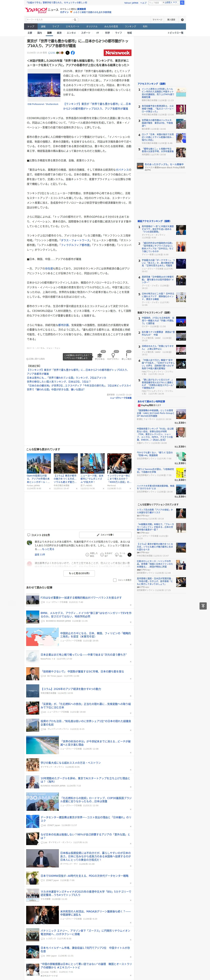This screenshot has height=980, width=210.
Task: Share the article on Facebook
Action: pos(73,53)
